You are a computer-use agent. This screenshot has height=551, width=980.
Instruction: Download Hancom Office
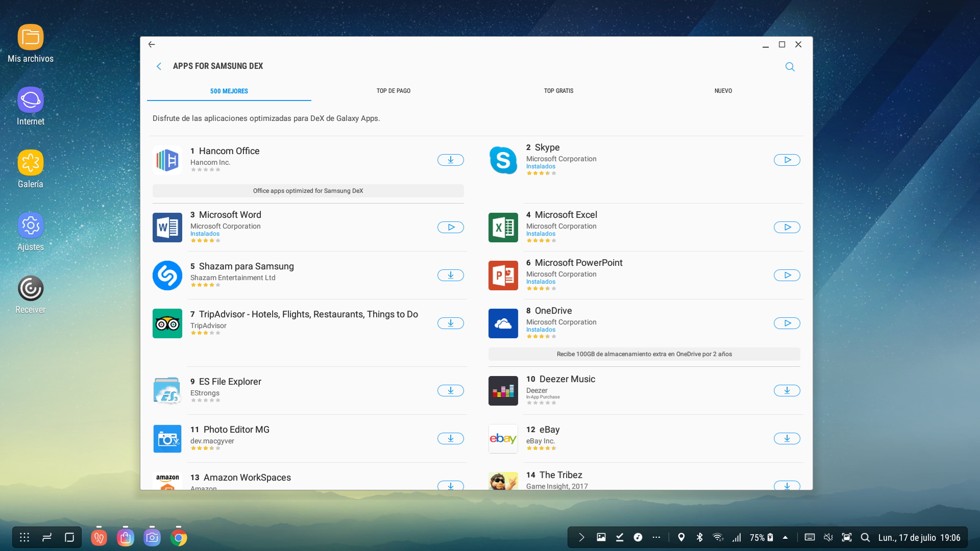point(451,160)
